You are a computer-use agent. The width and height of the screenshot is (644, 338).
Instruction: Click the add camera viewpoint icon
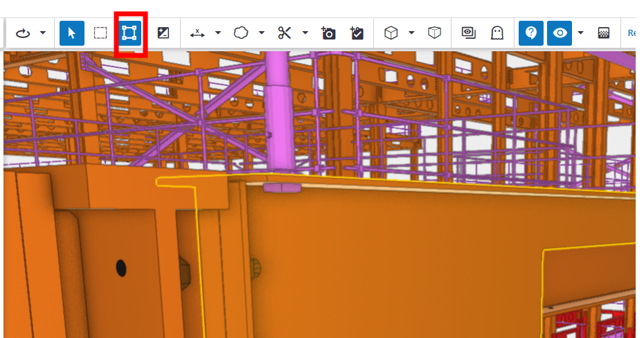tap(328, 33)
